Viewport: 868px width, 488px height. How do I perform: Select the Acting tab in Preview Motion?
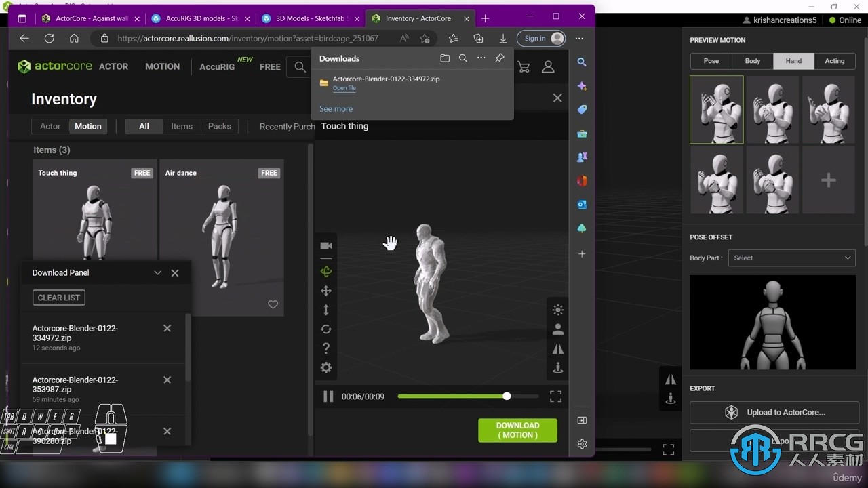835,61
